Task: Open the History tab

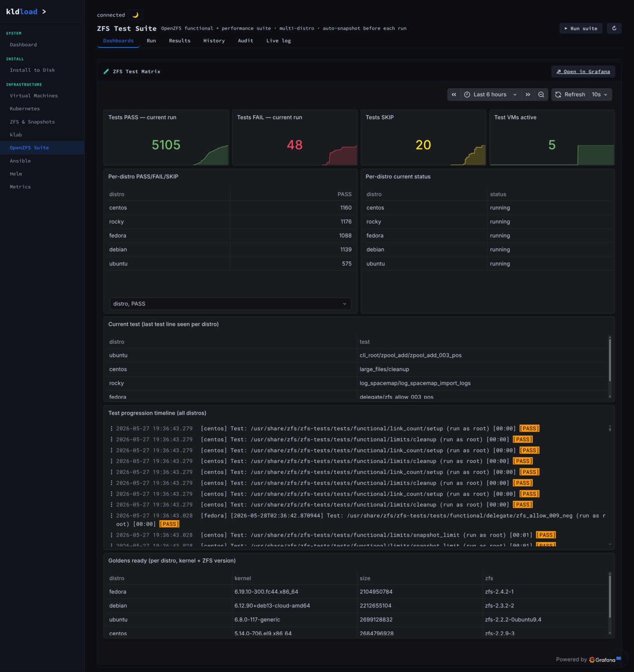Action: (214, 41)
